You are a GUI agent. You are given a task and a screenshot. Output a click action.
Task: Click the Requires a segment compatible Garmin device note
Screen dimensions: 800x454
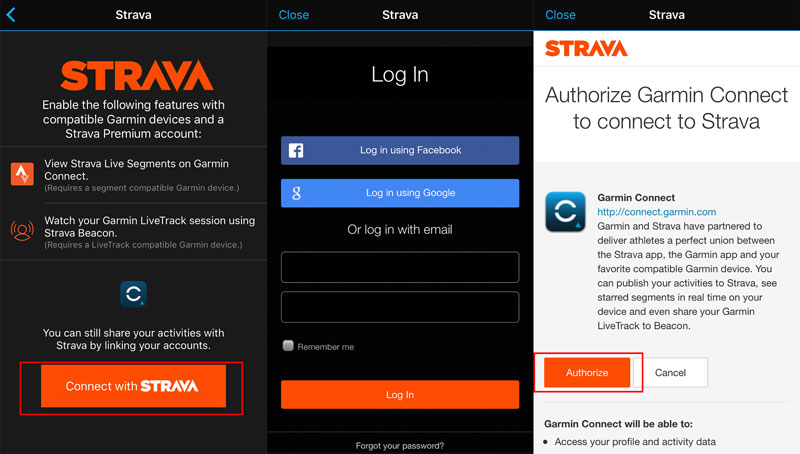pos(142,188)
